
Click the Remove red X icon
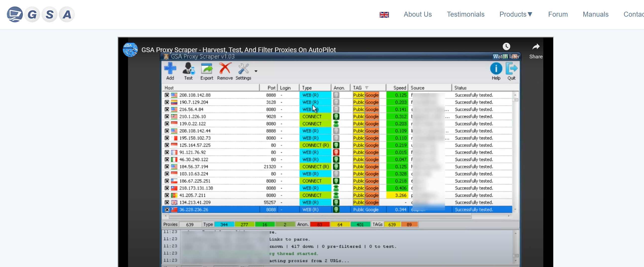[225, 69]
